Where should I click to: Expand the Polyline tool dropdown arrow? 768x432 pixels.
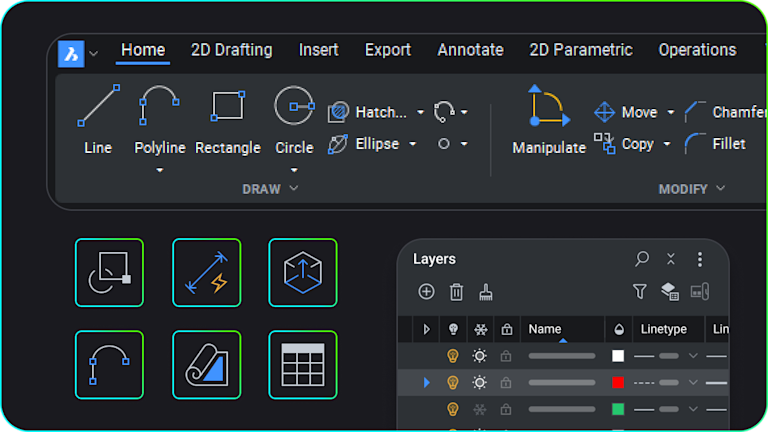point(160,170)
